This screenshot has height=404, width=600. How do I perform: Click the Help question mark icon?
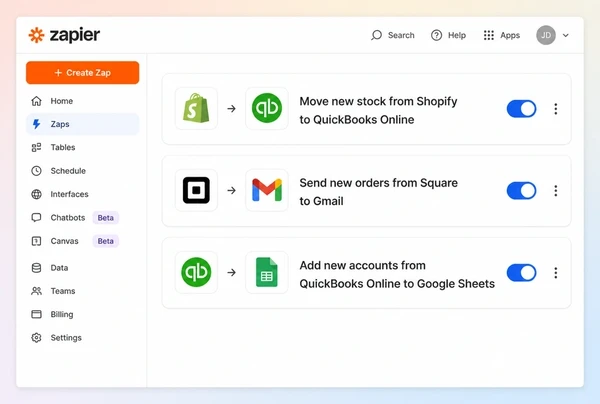tap(436, 35)
